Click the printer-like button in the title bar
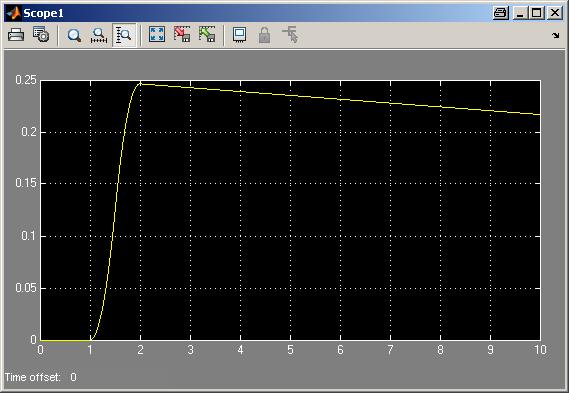The width and height of the screenshot is (569, 393). point(500,13)
